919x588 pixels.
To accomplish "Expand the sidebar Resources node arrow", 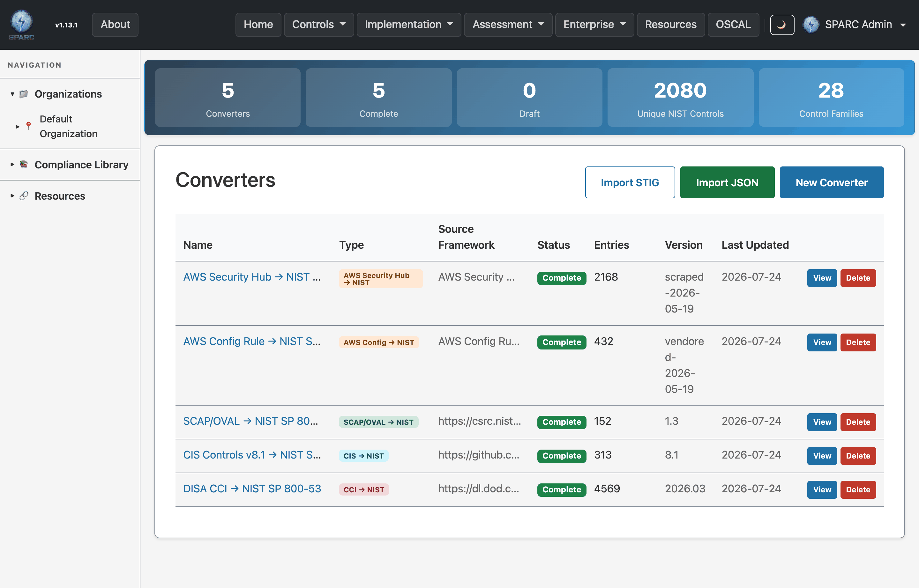I will (x=12, y=196).
